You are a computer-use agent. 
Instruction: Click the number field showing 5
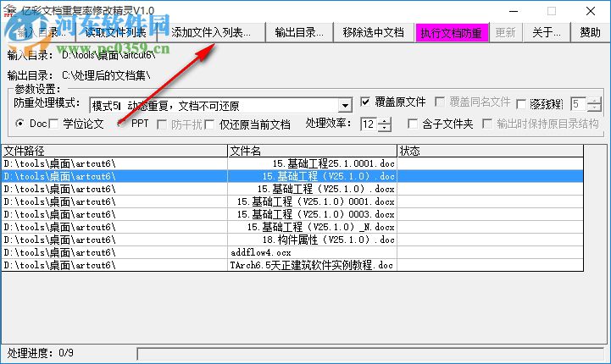[579, 104]
